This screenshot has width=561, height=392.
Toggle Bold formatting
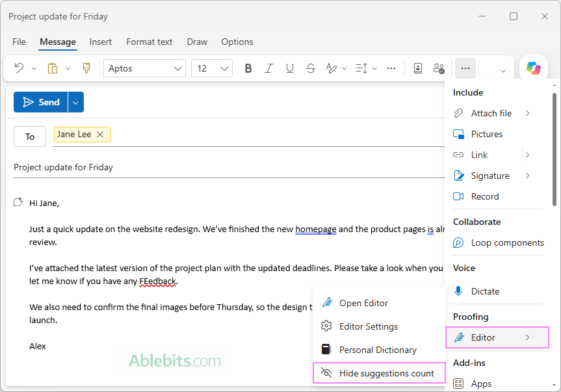(x=248, y=68)
